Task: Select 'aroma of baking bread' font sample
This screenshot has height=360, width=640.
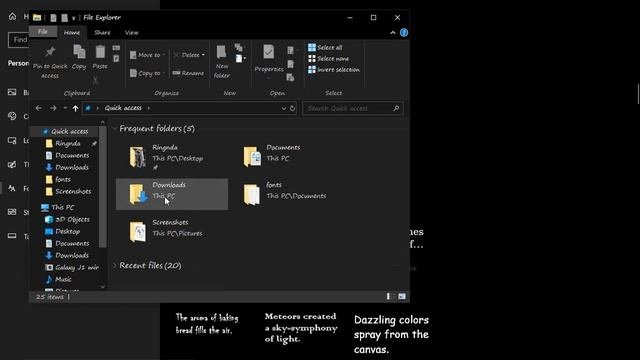Action: pyautogui.click(x=207, y=324)
